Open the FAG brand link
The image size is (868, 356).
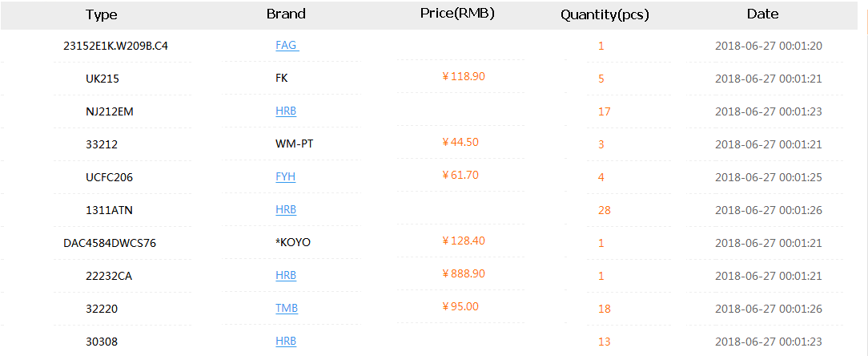click(x=286, y=46)
